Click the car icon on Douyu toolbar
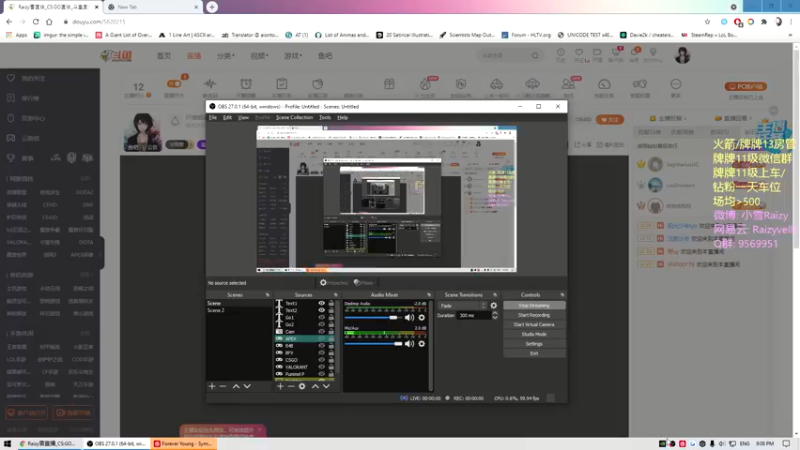 coord(496,84)
